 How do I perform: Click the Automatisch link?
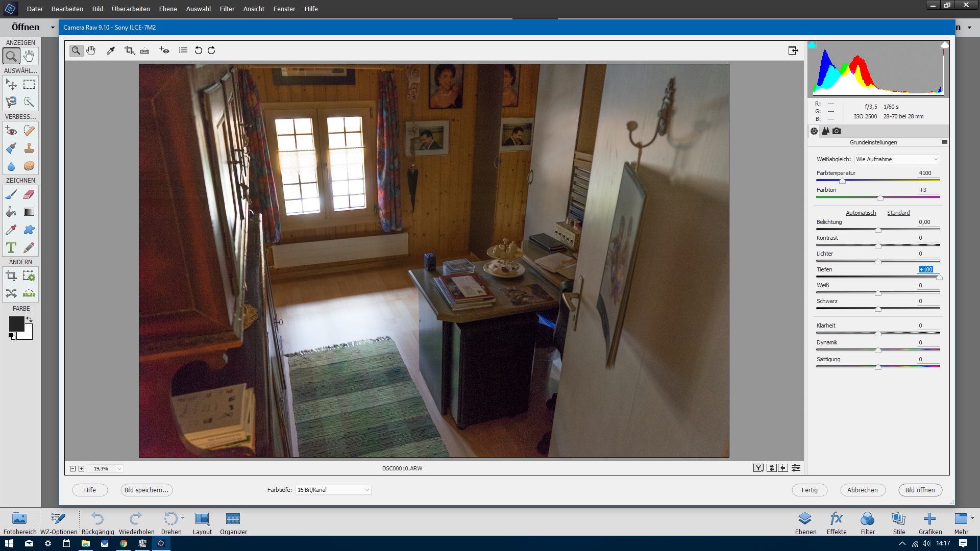coord(861,213)
